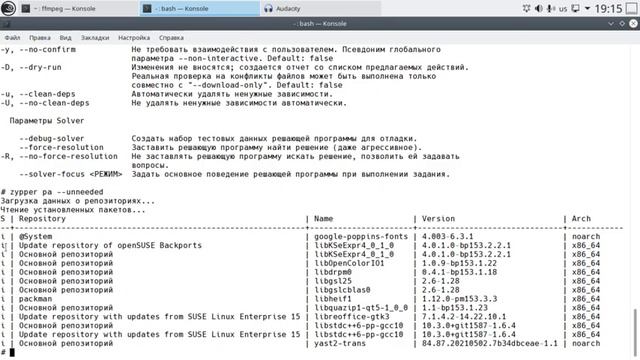Click the '--clean-deps' option text
Viewport: 640px width, 360px height.
click(x=47, y=94)
